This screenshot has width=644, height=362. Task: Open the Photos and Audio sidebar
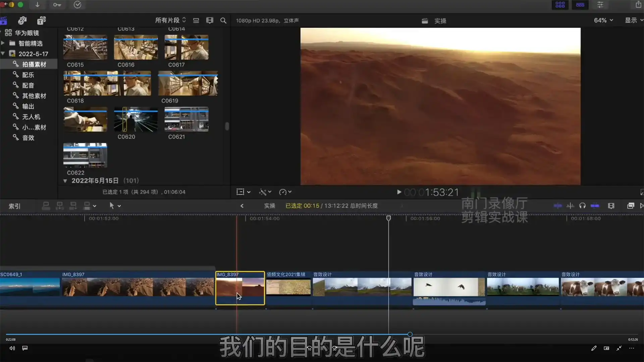click(x=22, y=20)
